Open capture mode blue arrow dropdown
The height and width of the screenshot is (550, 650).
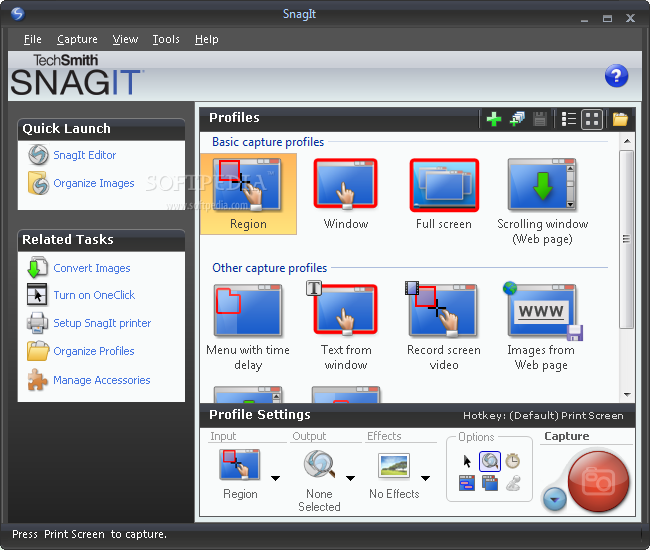554,499
